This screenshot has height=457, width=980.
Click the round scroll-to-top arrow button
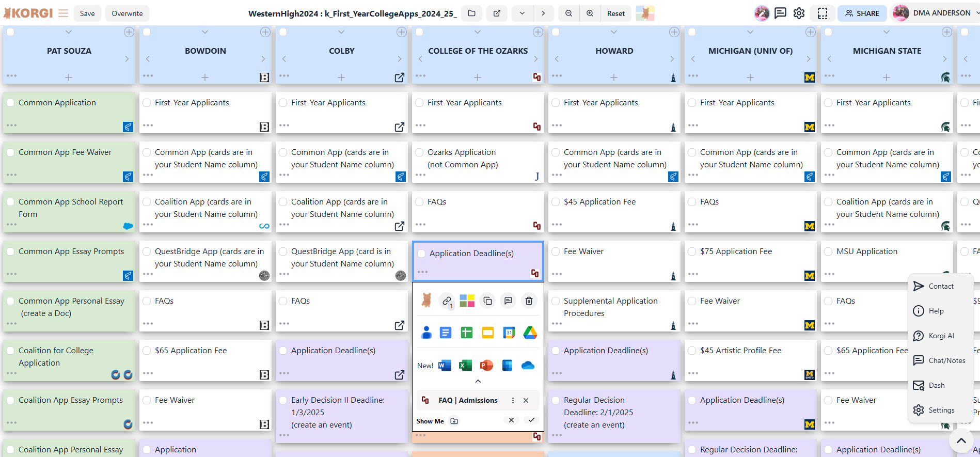pos(961,440)
